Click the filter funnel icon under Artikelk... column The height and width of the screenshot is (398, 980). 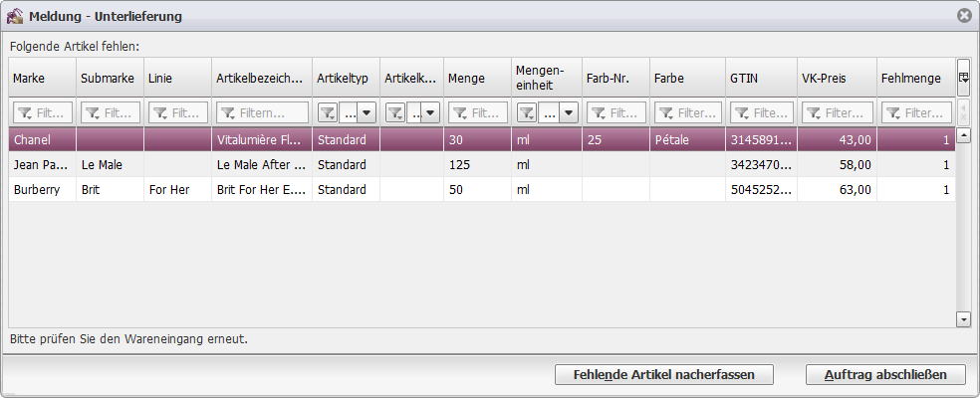[395, 113]
